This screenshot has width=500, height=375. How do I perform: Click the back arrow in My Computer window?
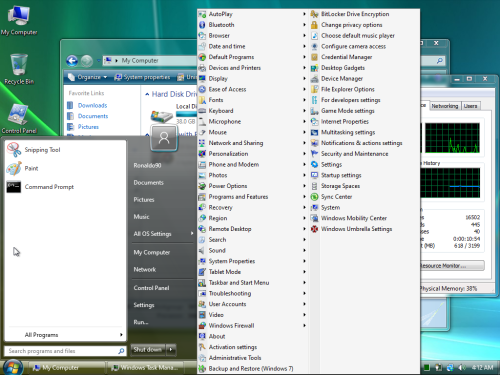tap(72, 61)
